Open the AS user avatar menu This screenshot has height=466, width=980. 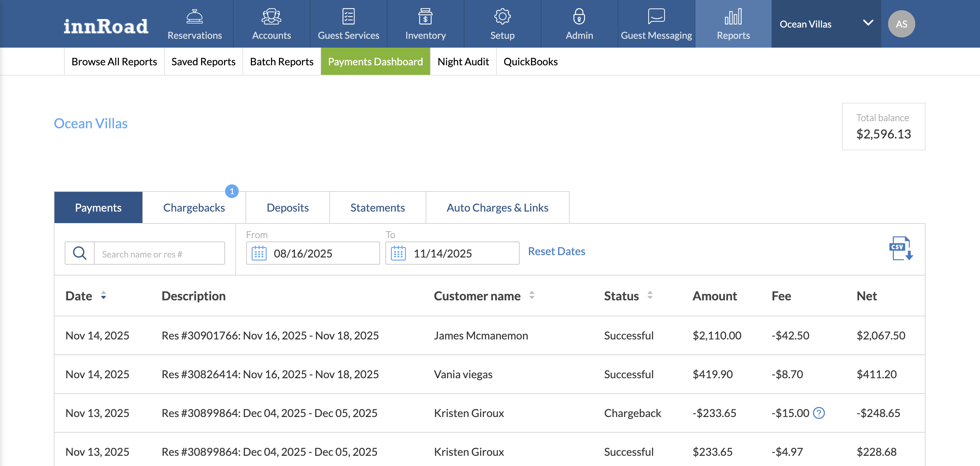(901, 24)
